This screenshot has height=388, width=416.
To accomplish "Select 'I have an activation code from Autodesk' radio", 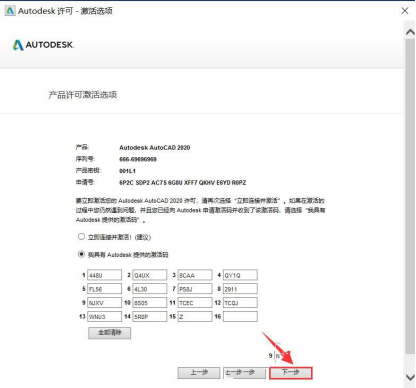I will point(81,254).
